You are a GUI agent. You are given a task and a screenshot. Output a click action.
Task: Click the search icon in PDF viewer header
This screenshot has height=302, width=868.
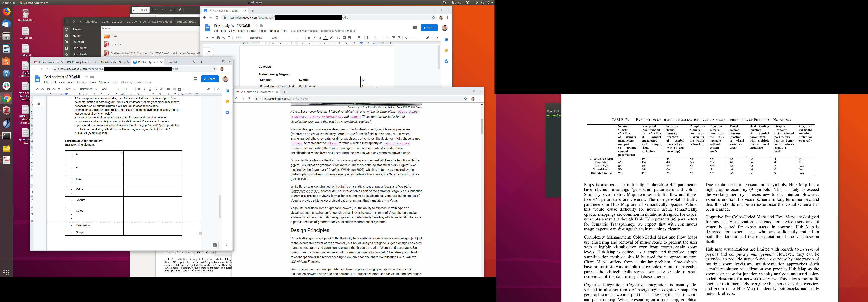(x=171, y=10)
